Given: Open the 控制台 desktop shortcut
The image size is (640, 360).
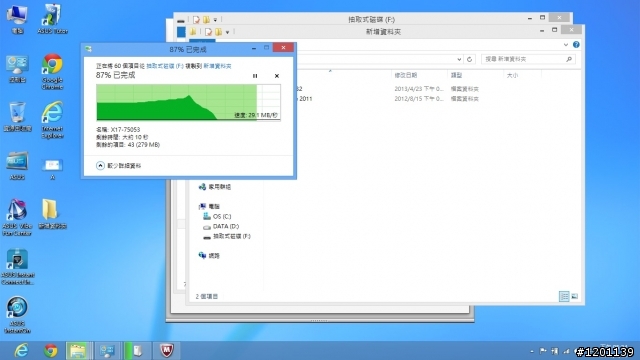Looking at the screenshot, I should [17, 68].
